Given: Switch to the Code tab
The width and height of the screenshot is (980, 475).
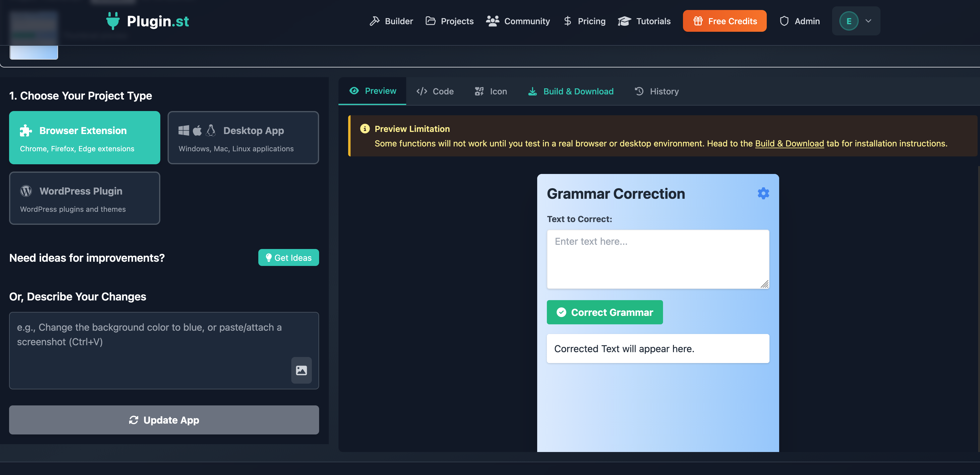Looking at the screenshot, I should coord(435,91).
